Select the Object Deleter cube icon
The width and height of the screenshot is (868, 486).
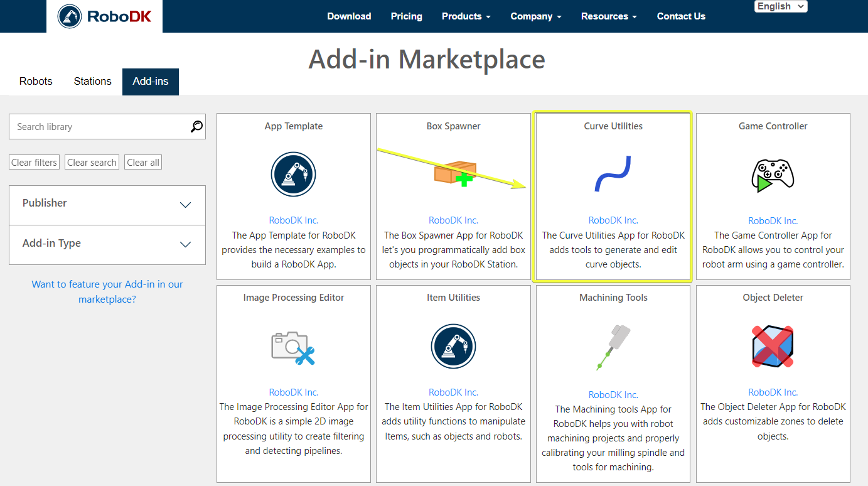[x=773, y=346]
